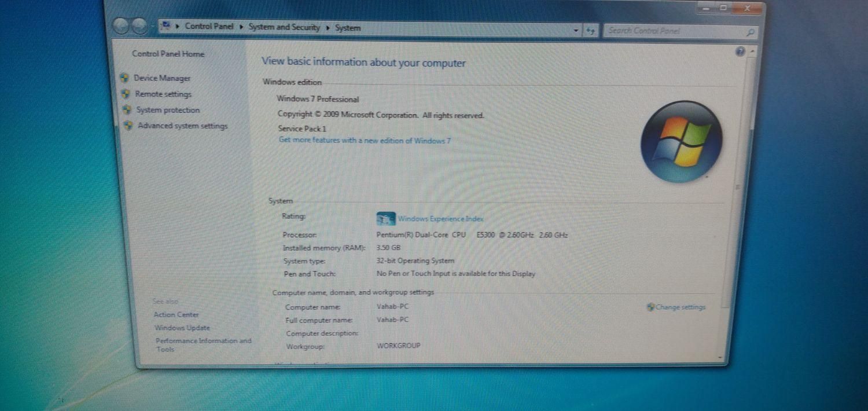This screenshot has height=411, width=868.
Task: Open Windows Experience Index link
Action: click(440, 219)
